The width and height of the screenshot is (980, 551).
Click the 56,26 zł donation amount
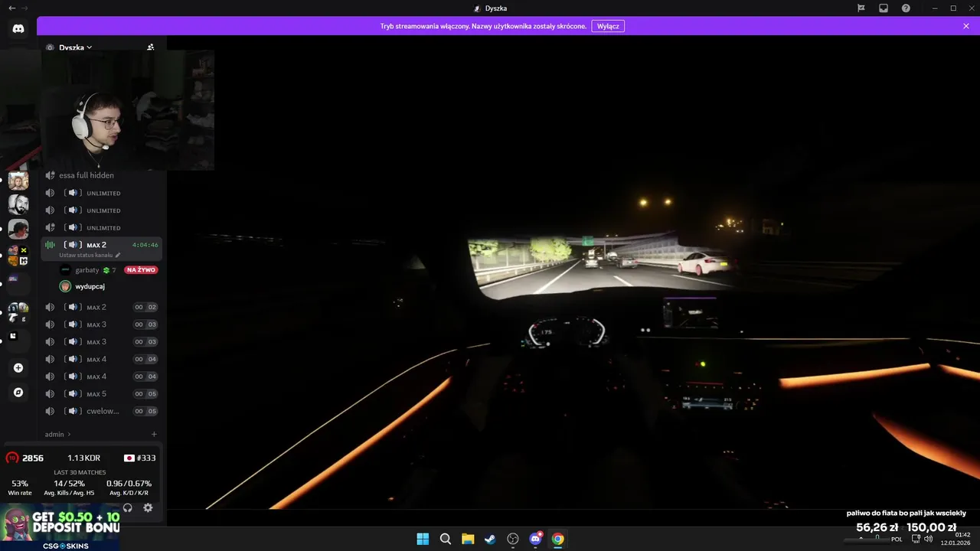click(877, 527)
